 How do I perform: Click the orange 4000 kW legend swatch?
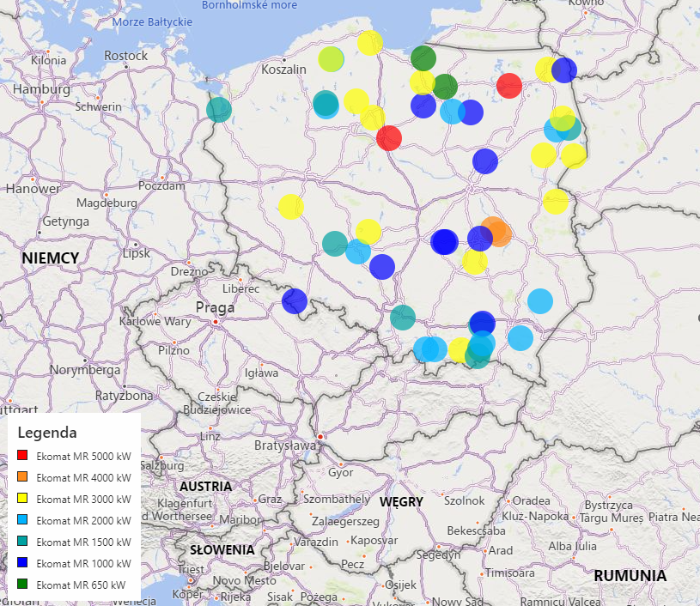24,476
